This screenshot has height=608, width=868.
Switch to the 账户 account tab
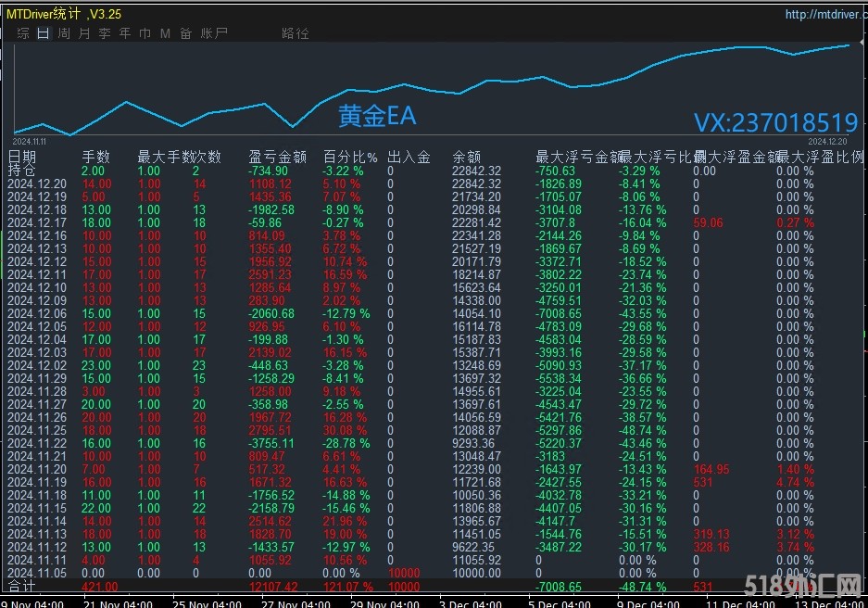214,33
